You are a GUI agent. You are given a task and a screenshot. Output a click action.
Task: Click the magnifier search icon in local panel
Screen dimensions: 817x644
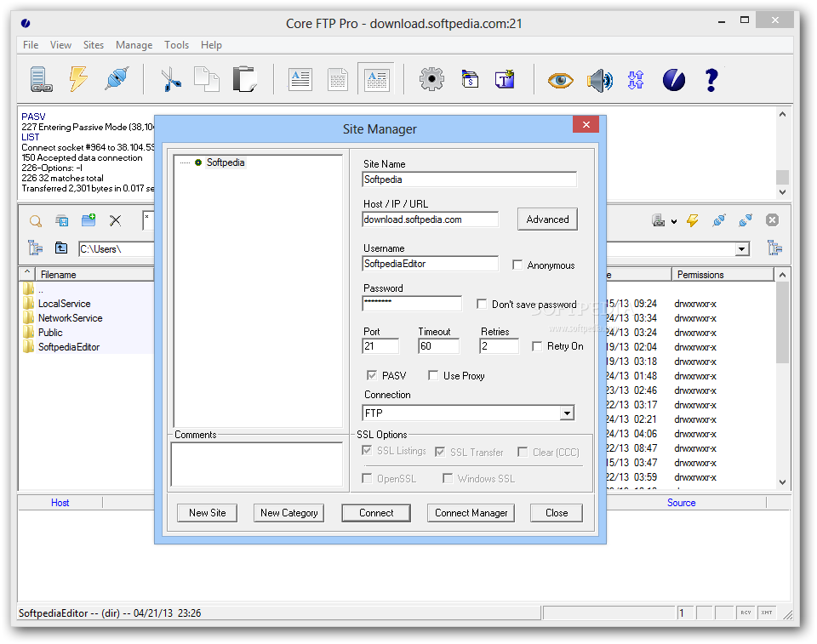(x=36, y=220)
